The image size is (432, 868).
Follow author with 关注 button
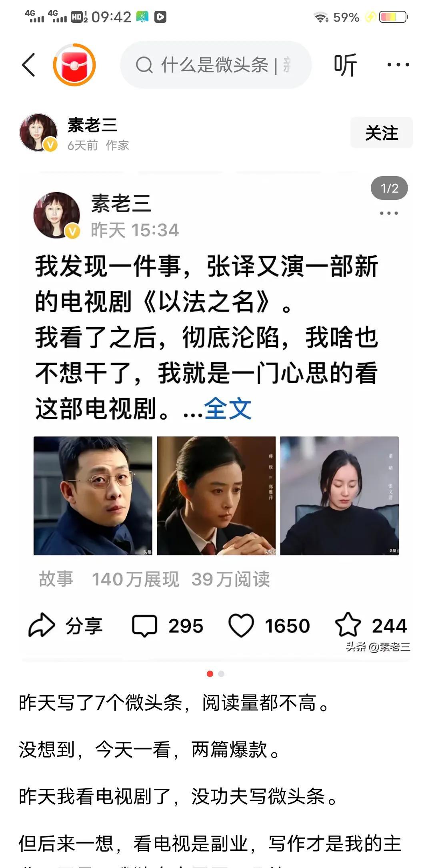click(381, 133)
